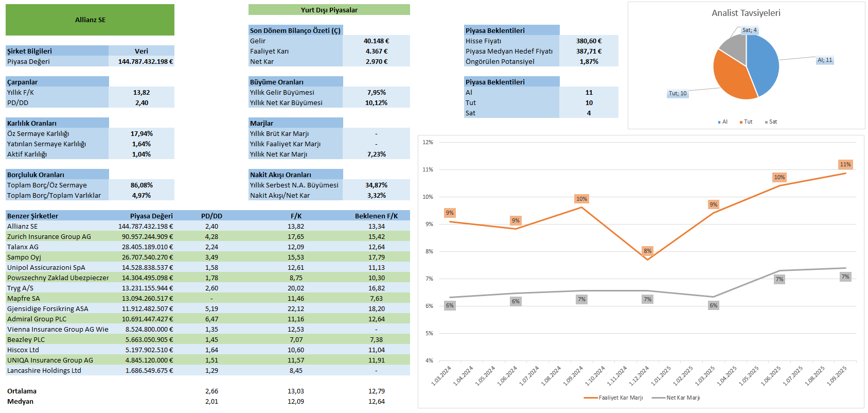Select the Son Dönem Bilanço Özeti header
This screenshot has width=868, height=413.
(295, 30)
